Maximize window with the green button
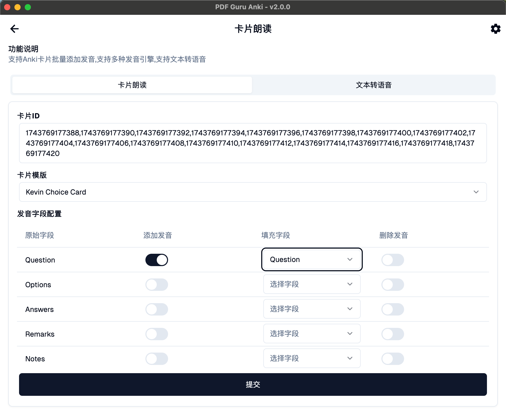This screenshot has width=506, height=420. 28,7
